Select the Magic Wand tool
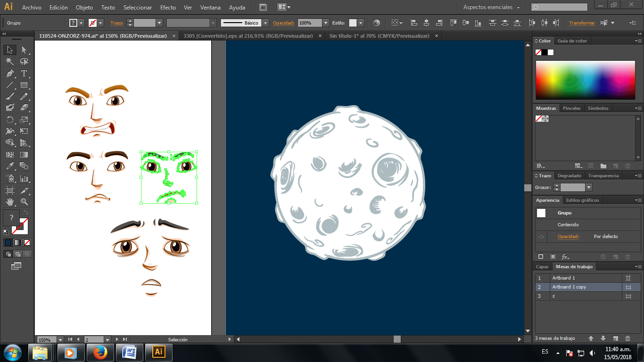Image resolution: width=644 pixels, height=362 pixels. (x=9, y=61)
